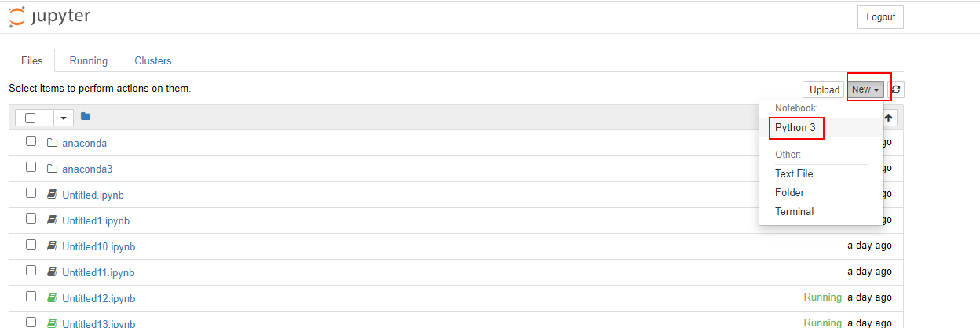Click the blue root folder icon
980x328 pixels.
[86, 117]
